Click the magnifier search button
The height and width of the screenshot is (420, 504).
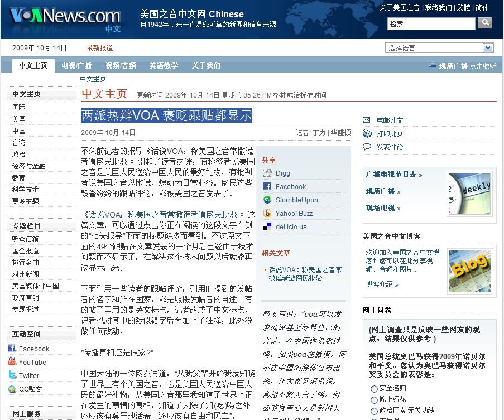(484, 23)
